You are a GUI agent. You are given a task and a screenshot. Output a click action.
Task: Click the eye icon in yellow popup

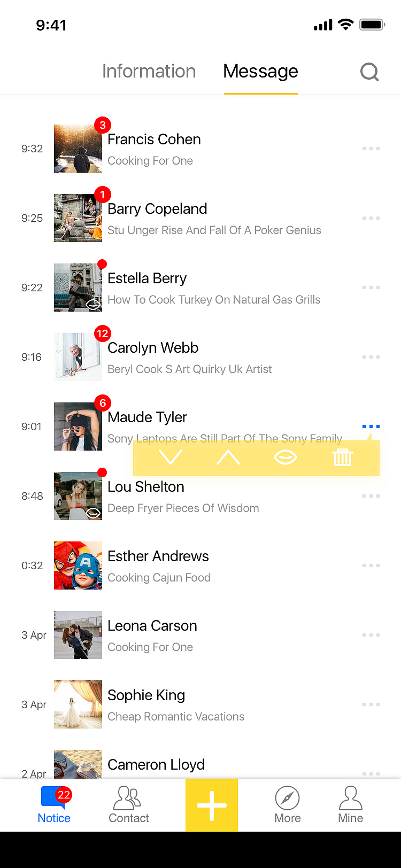pos(285,458)
